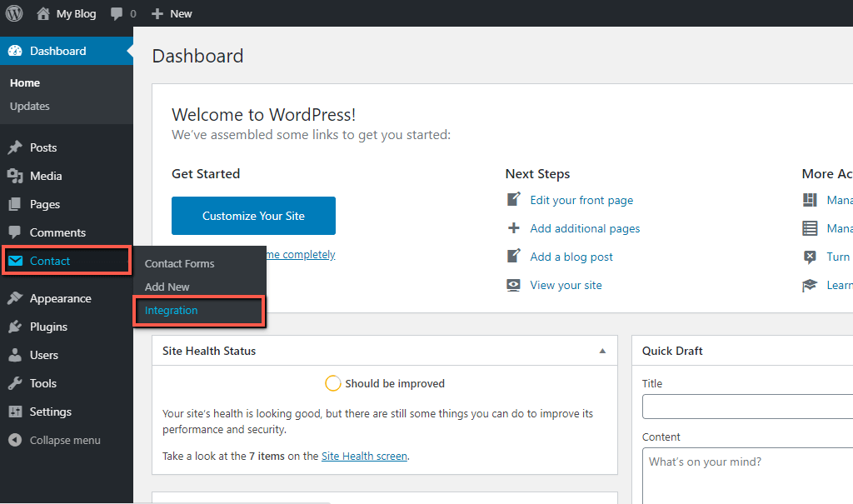Open the Site Health screen link
The height and width of the screenshot is (504, 853).
pos(364,457)
